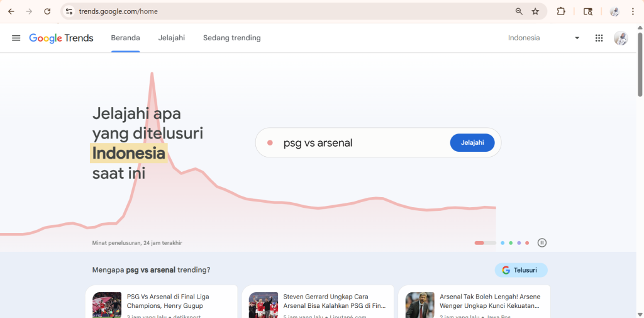This screenshot has width=644, height=318.
Task: Select the last red carousel dot
Action: pyautogui.click(x=527, y=242)
